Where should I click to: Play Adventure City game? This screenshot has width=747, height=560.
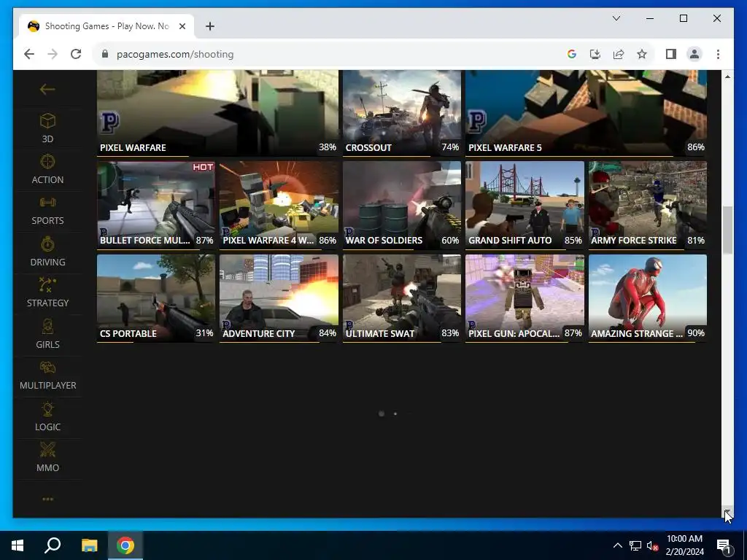pos(279,298)
